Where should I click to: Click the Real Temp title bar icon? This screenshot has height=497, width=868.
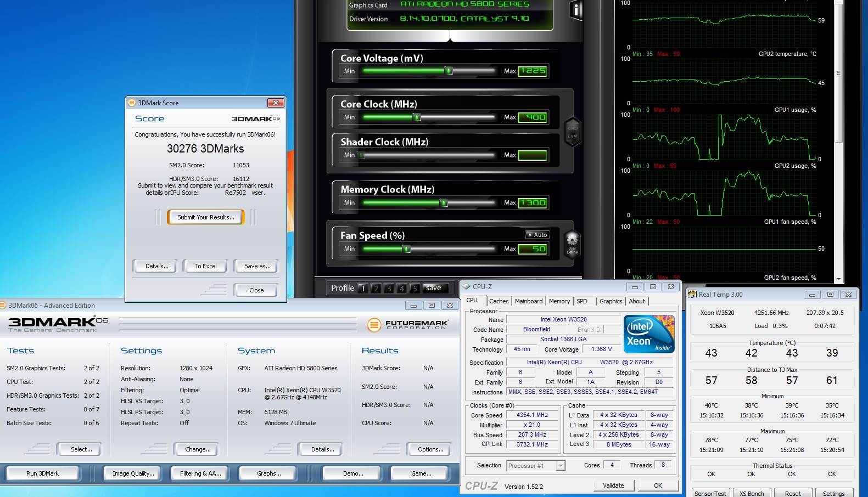tap(692, 294)
